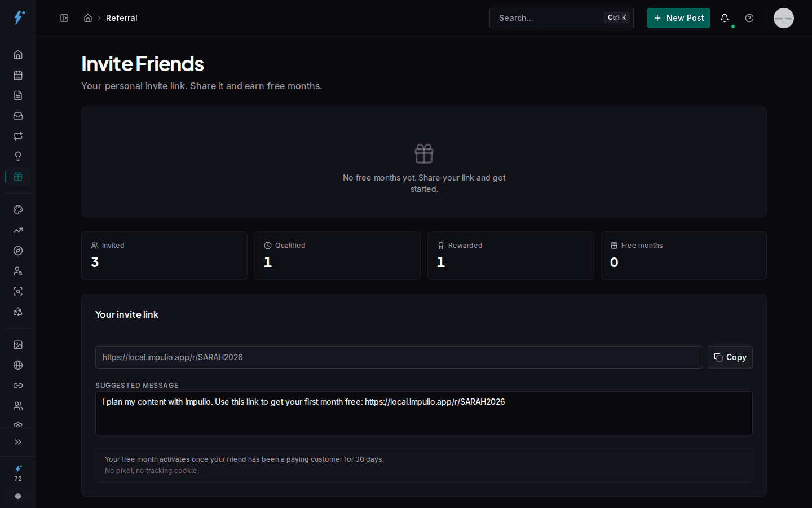Screen dimensions: 812x508
Task: Click the Impulio lightning bolt logo
Action: coord(18,17)
